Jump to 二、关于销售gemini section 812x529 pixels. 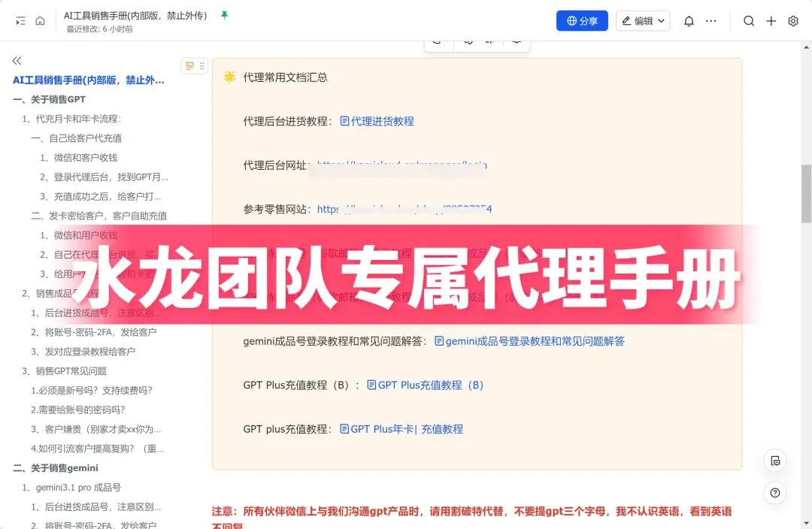[x=56, y=468]
